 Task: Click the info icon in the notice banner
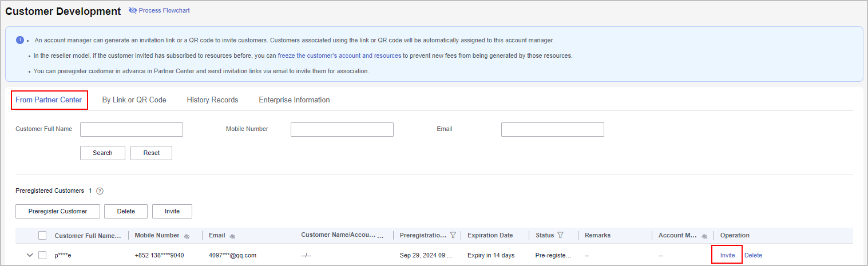[19, 40]
